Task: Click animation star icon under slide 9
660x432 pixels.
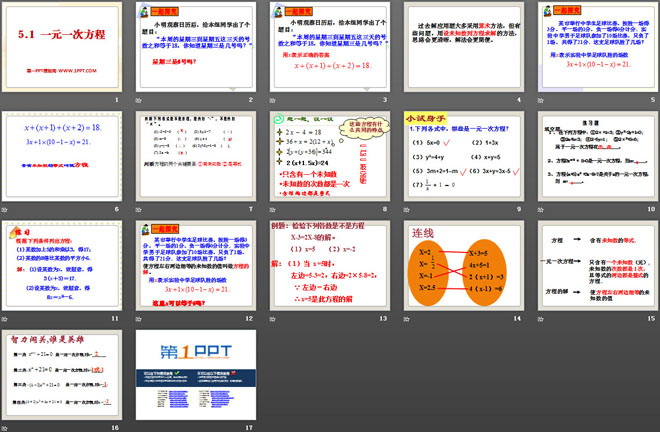Action: (407, 210)
